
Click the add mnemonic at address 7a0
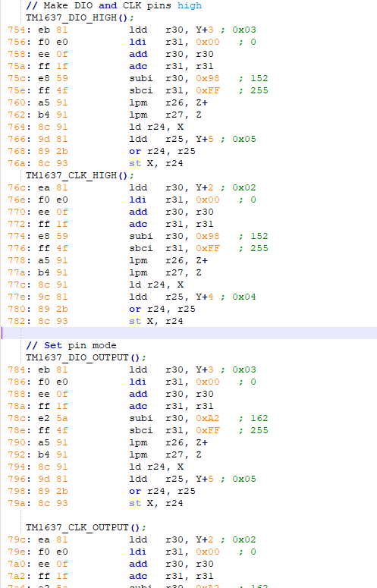click(x=138, y=564)
